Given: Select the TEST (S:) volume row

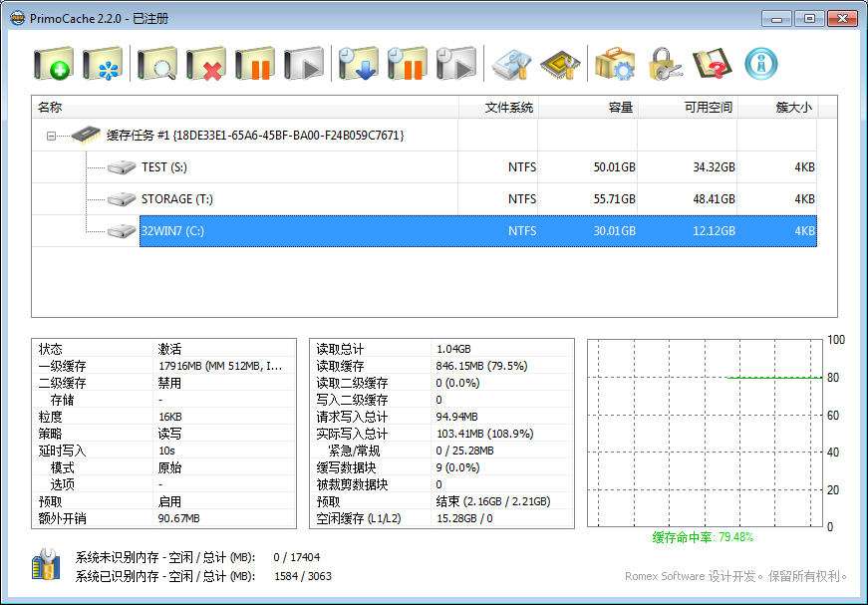Looking at the screenshot, I should [425, 167].
